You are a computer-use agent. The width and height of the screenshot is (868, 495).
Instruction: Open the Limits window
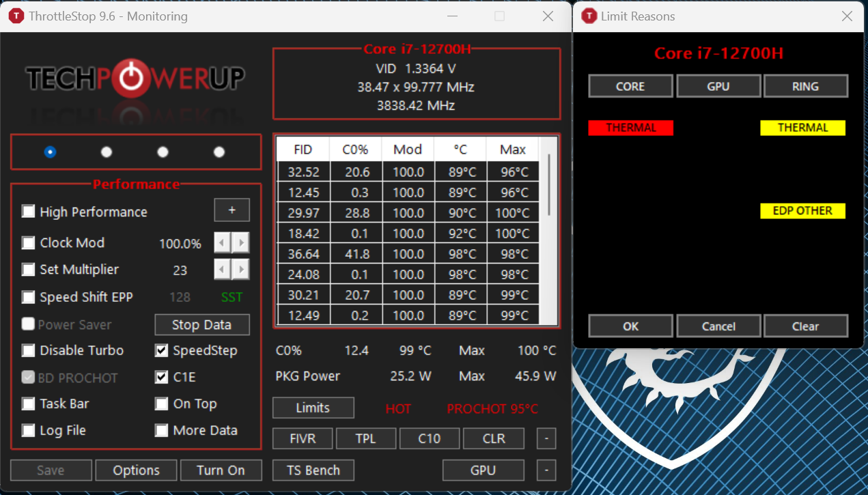tap(313, 408)
